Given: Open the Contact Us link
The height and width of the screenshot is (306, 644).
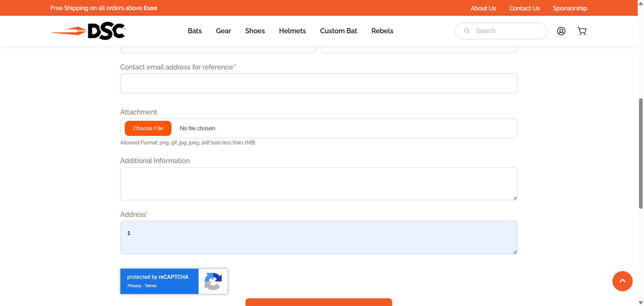Looking at the screenshot, I should point(524,8).
